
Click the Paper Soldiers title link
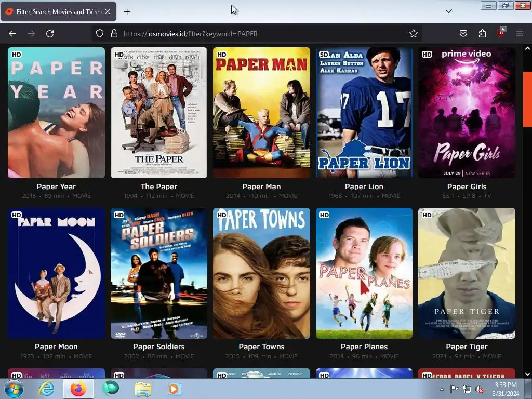(x=159, y=347)
